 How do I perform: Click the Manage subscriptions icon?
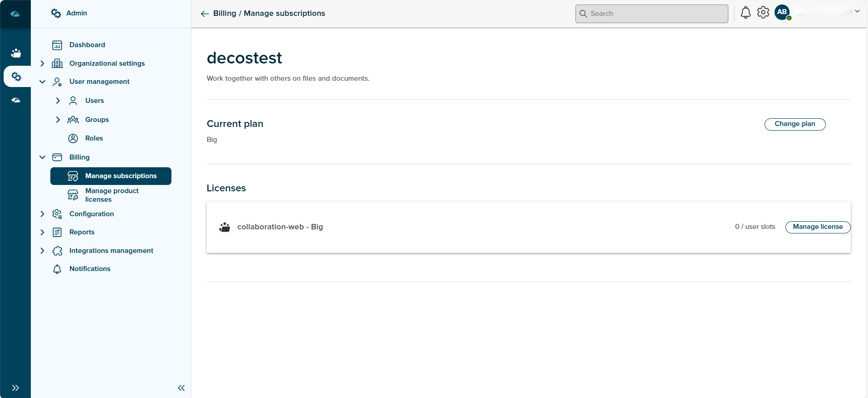73,176
